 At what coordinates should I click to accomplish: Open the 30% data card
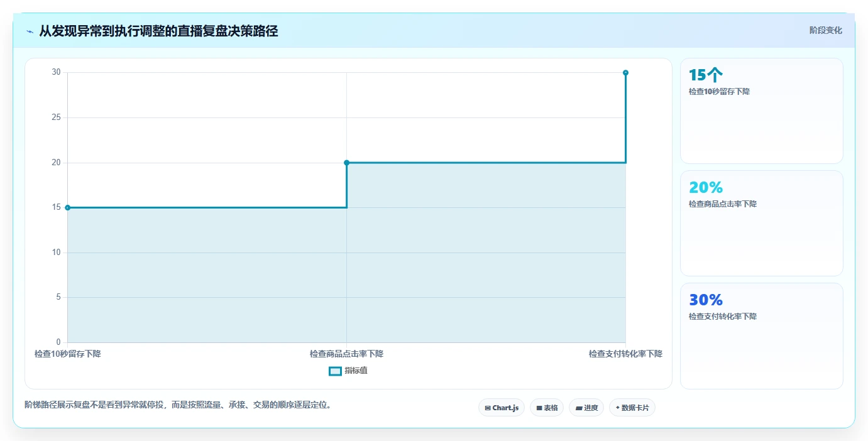pos(762,335)
